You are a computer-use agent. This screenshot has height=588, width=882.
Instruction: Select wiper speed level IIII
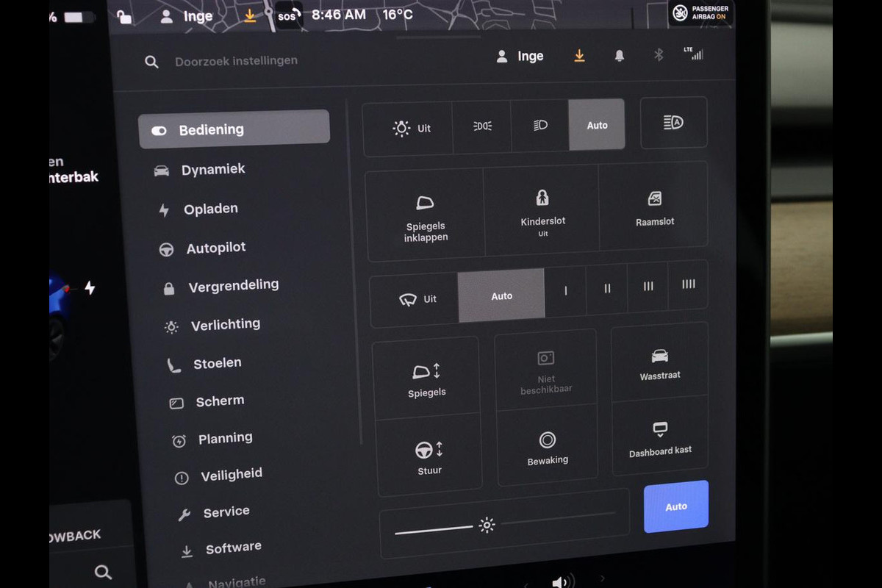coord(688,284)
